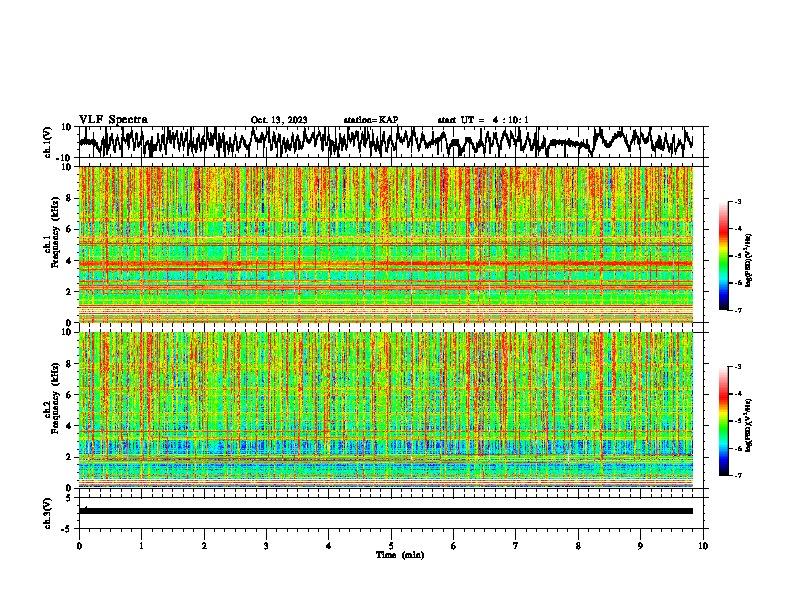The width and height of the screenshot is (792, 612).
Task: Select the date text "Oct. 13, 2023"
Action: (279, 120)
